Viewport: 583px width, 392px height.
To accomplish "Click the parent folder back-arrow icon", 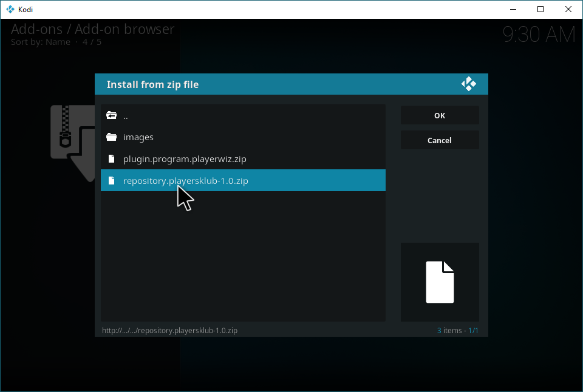I will pos(111,115).
